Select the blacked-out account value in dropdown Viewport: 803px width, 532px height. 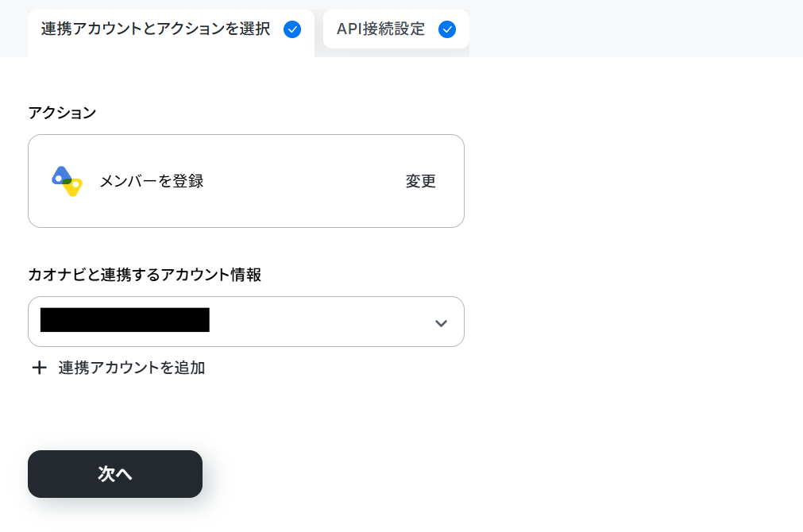pos(125,320)
